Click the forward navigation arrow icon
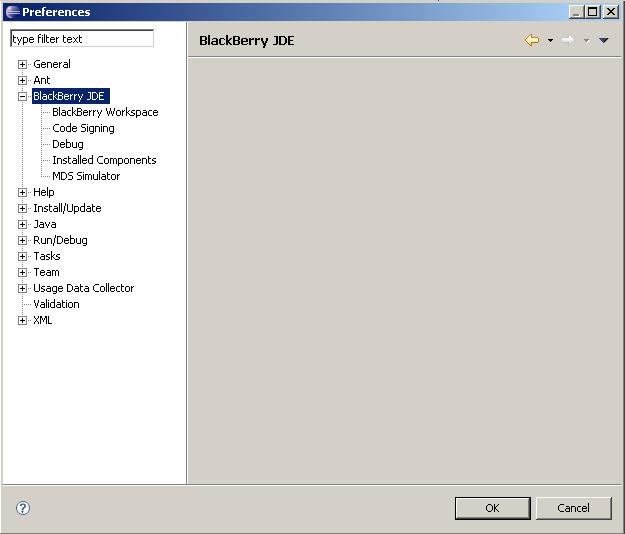 (568, 40)
